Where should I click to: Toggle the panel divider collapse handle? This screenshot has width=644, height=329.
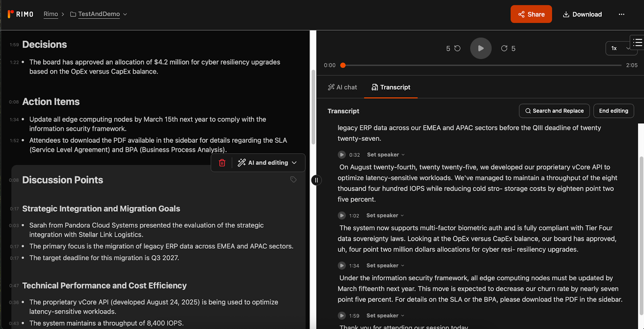tap(316, 180)
